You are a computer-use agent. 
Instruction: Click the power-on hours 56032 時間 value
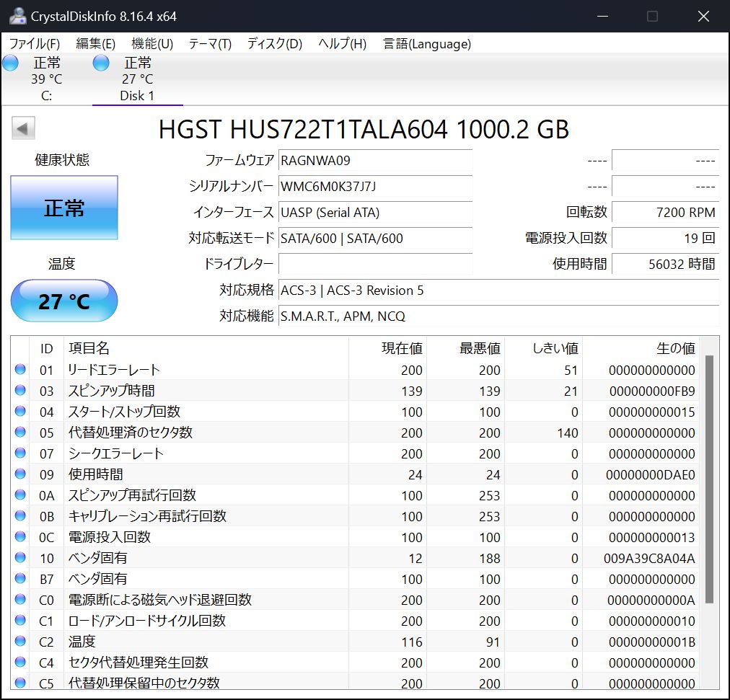[666, 265]
